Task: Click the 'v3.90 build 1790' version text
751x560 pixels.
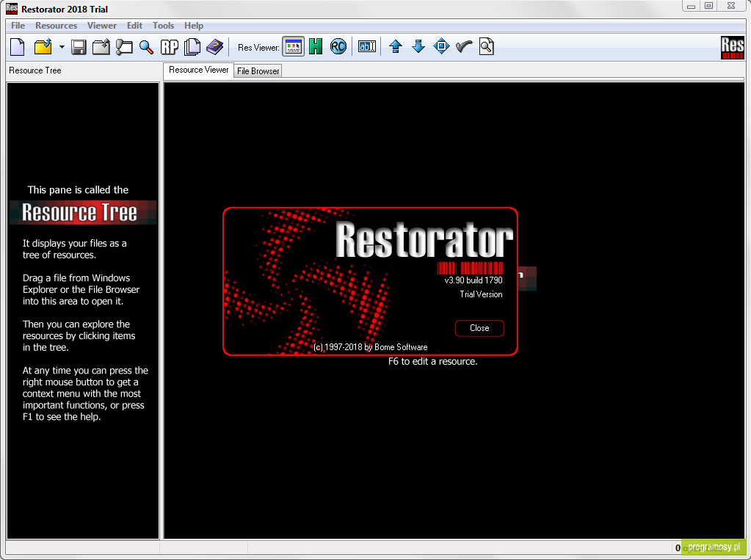Action: click(474, 280)
